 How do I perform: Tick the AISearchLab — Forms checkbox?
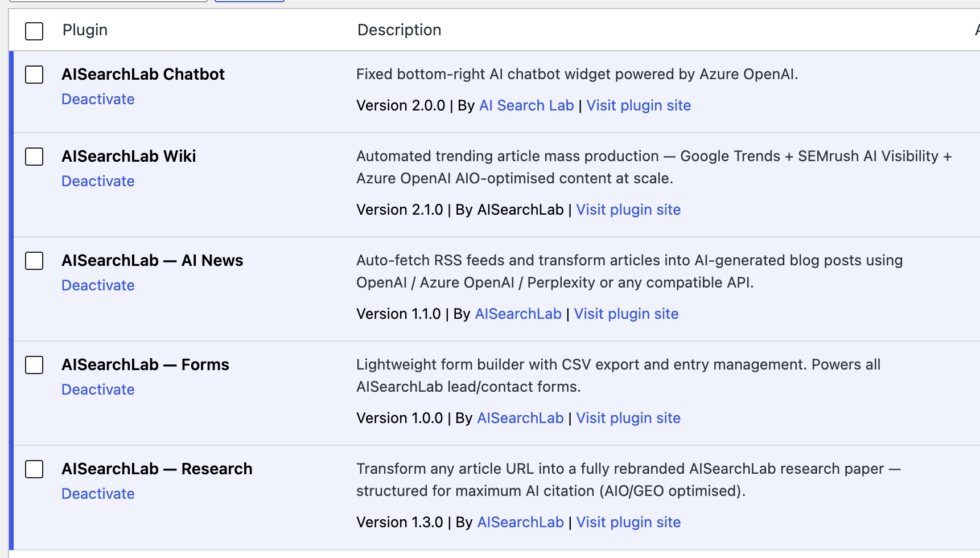click(34, 364)
